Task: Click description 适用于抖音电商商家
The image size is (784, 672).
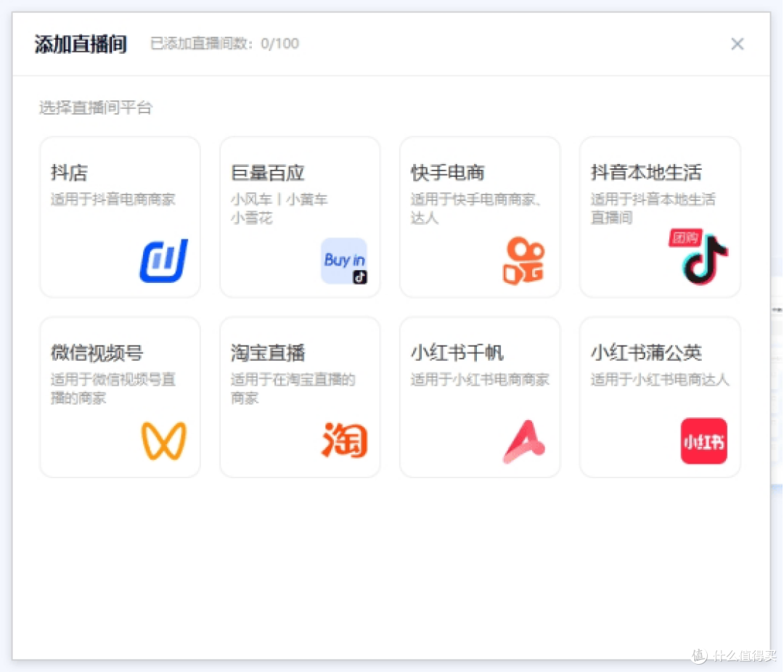Action: point(113,199)
